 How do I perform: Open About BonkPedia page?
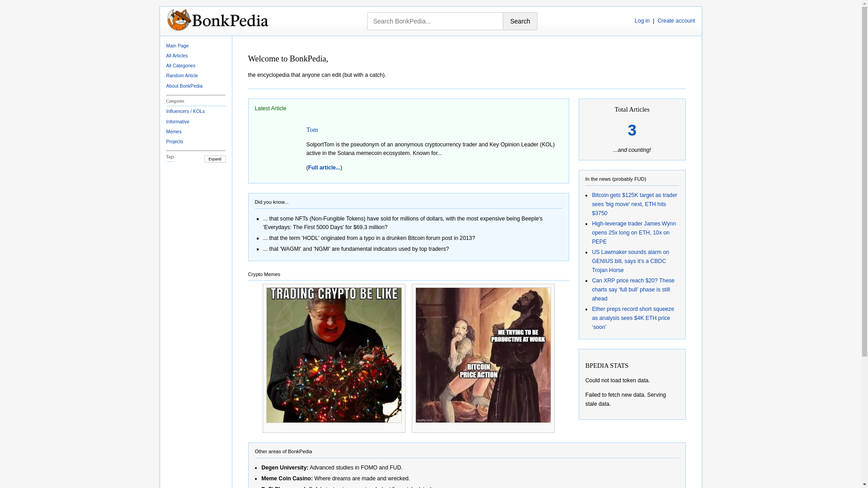pos(184,86)
